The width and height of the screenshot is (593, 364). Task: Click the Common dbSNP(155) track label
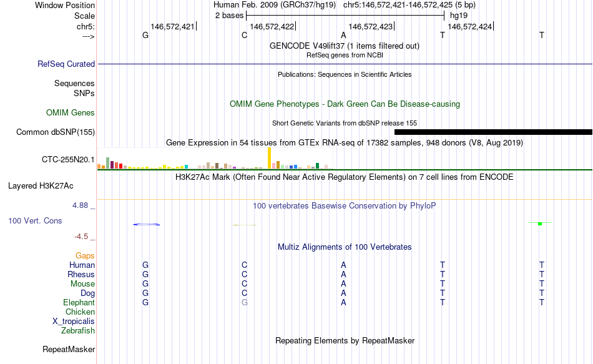pyautogui.click(x=56, y=132)
